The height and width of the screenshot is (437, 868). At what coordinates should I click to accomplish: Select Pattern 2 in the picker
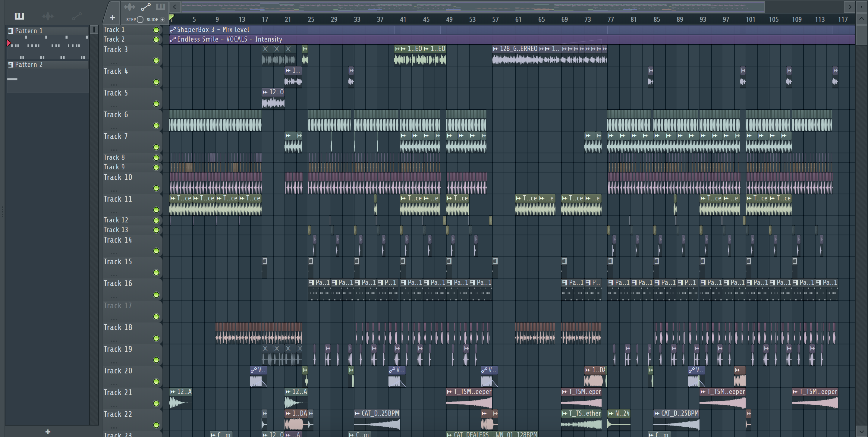48,64
